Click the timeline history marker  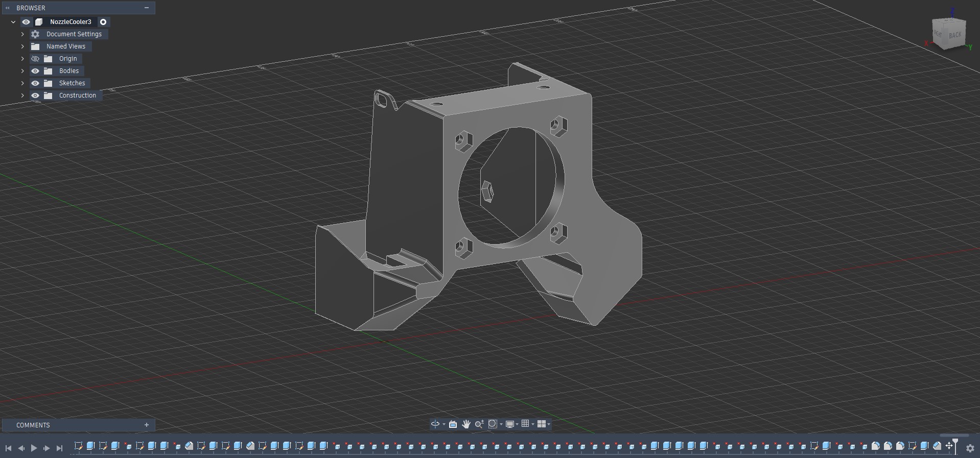(955, 446)
